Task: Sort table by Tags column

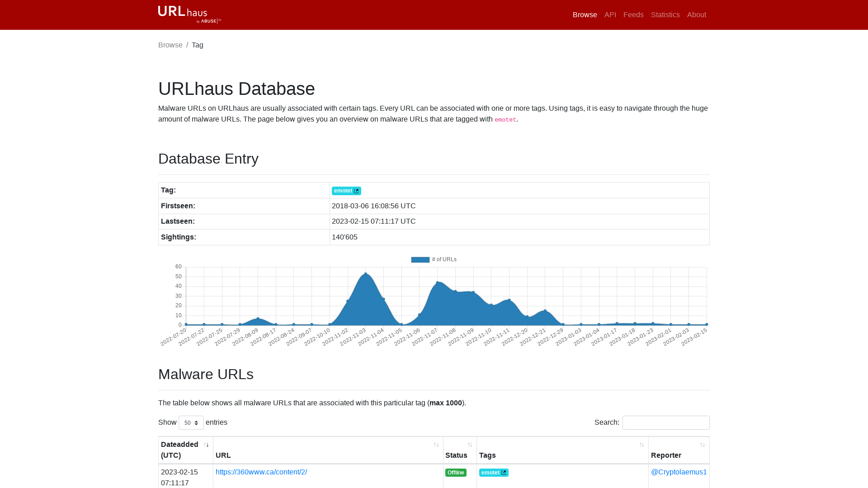Action: click(x=562, y=450)
